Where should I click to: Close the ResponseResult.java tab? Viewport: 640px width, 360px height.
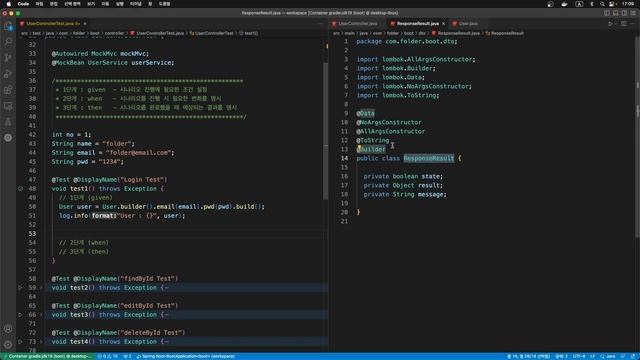pos(443,24)
